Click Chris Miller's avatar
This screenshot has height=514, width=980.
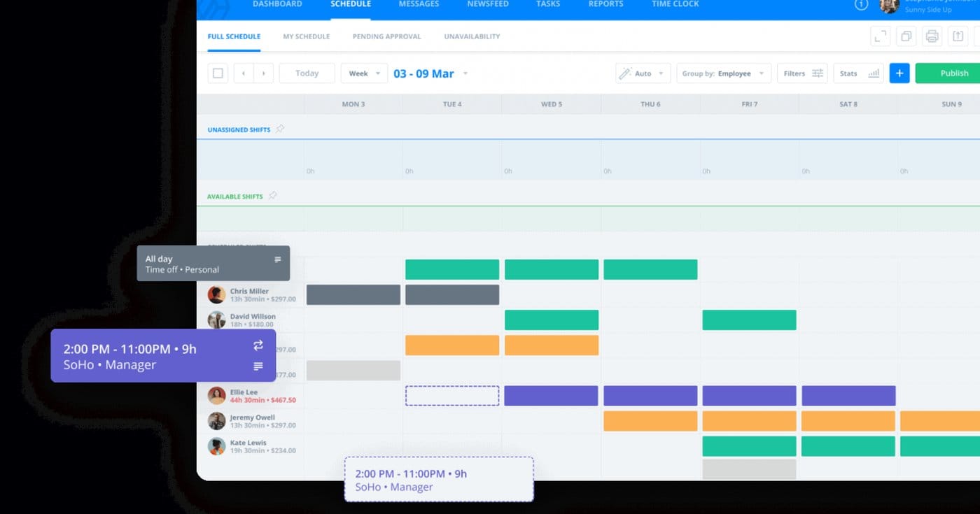click(x=216, y=294)
